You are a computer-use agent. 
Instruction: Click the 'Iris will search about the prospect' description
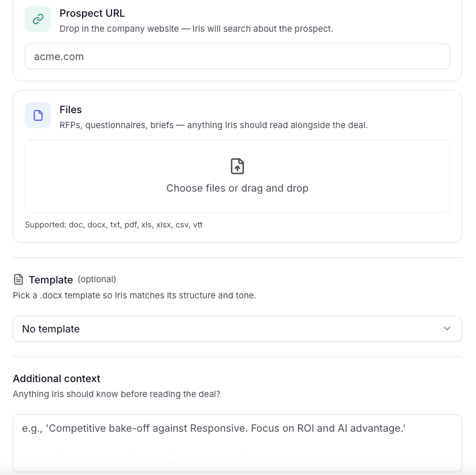point(196,29)
